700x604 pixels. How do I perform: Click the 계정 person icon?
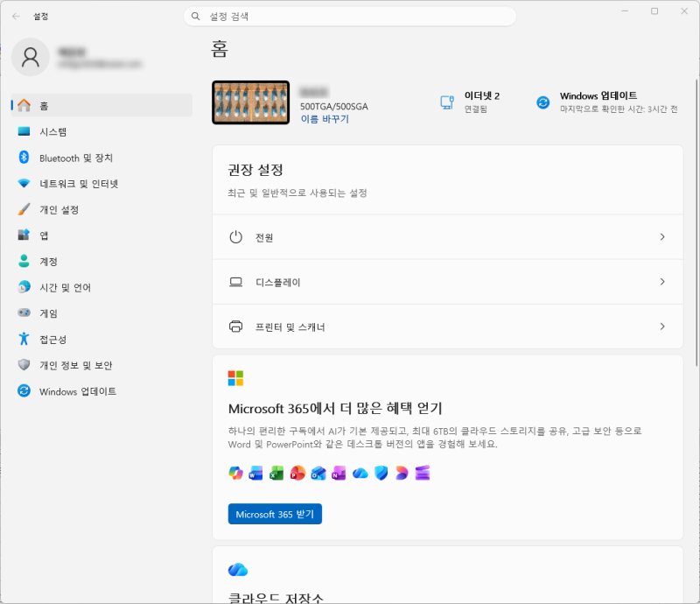[24, 261]
